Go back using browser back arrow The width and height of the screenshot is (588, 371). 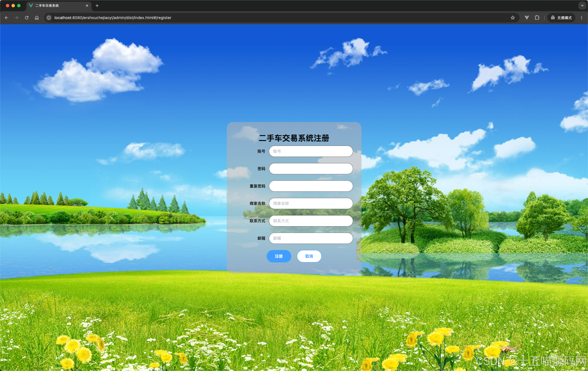tap(6, 18)
